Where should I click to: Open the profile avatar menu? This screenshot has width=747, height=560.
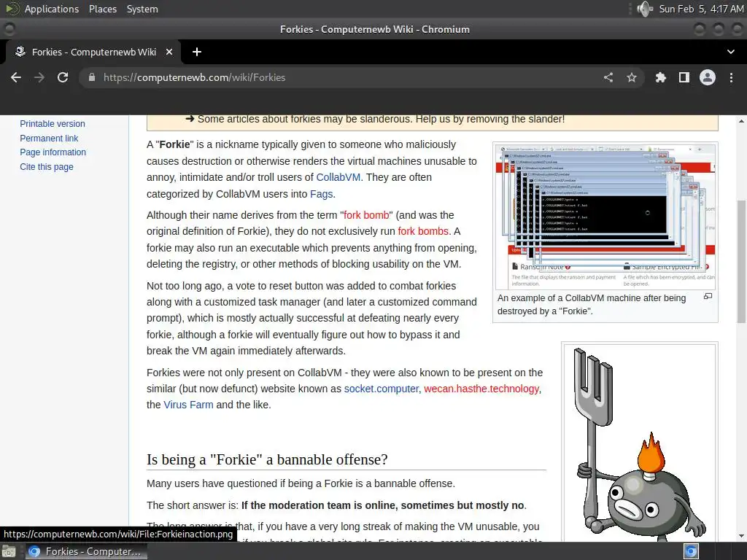coord(708,77)
